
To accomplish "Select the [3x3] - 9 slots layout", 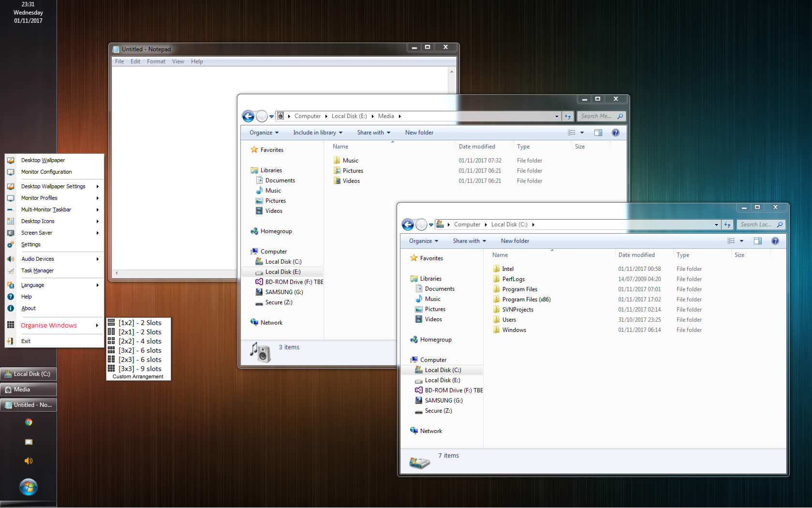I will click(x=139, y=369).
